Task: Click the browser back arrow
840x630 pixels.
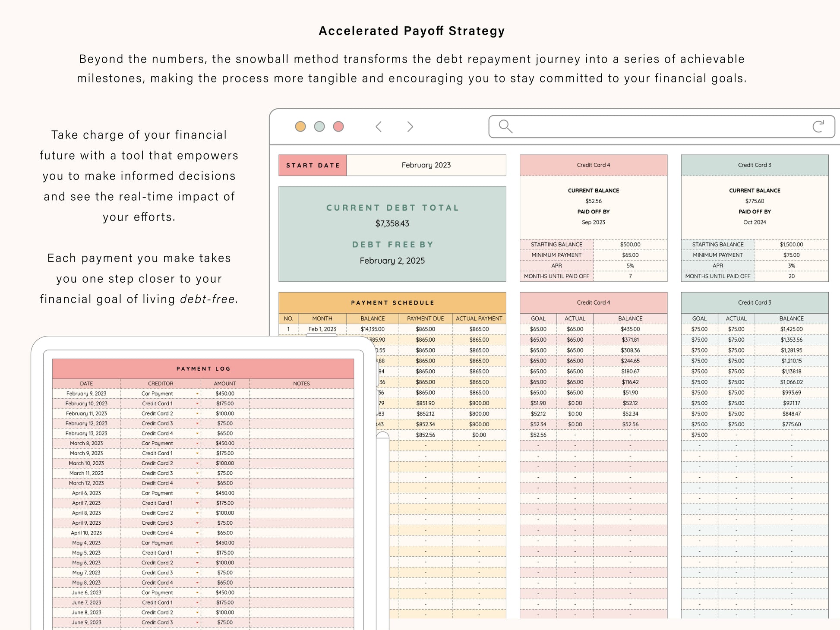Action: point(379,126)
